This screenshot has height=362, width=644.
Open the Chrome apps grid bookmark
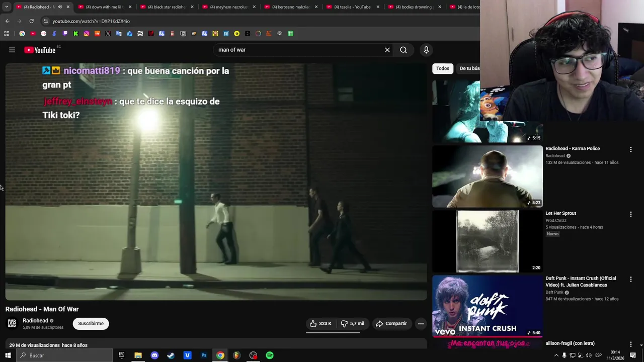[x=7, y=34]
